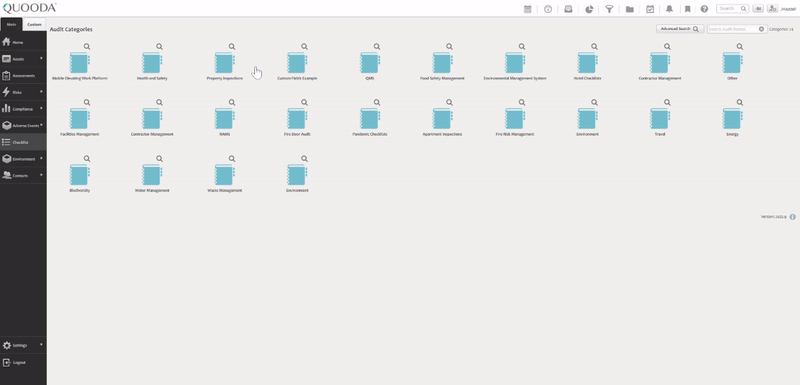Focus the Search Audit Names field
This screenshot has height=385, width=800.
[737, 29]
